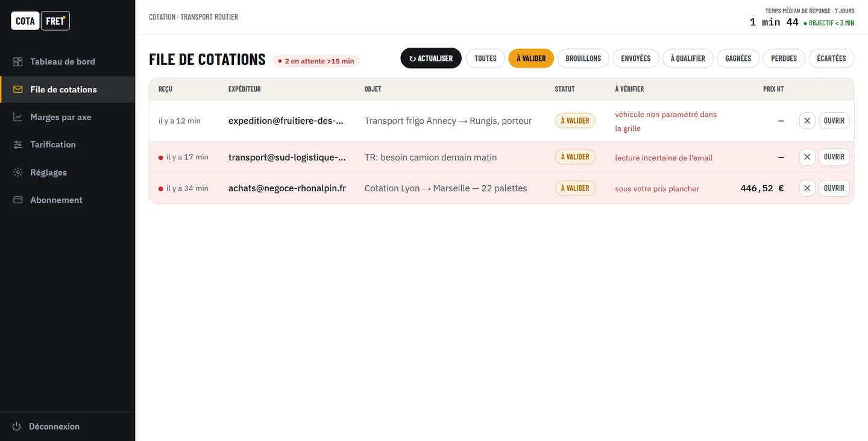The image size is (868, 441).
Task: Open Tableau de bord grid icon
Action: (x=18, y=62)
